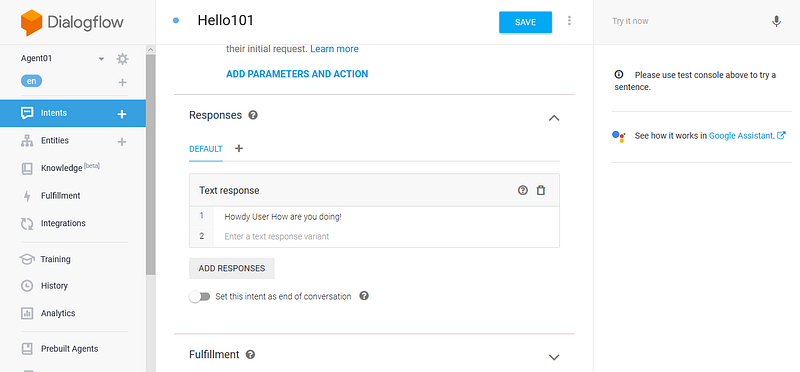Image resolution: width=800 pixels, height=372 pixels.
Task: Click the Google Assistant colored dots icon
Action: point(618,136)
